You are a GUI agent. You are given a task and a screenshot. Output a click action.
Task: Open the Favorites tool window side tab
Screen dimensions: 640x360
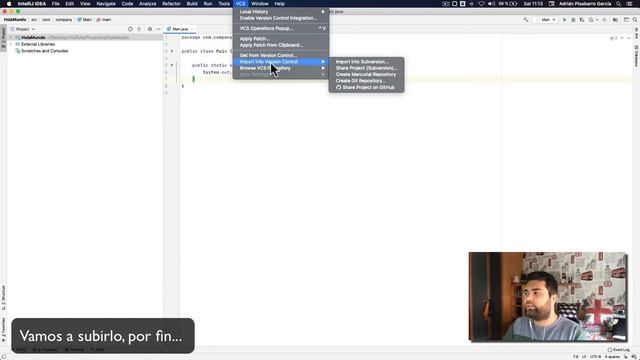click(3, 330)
